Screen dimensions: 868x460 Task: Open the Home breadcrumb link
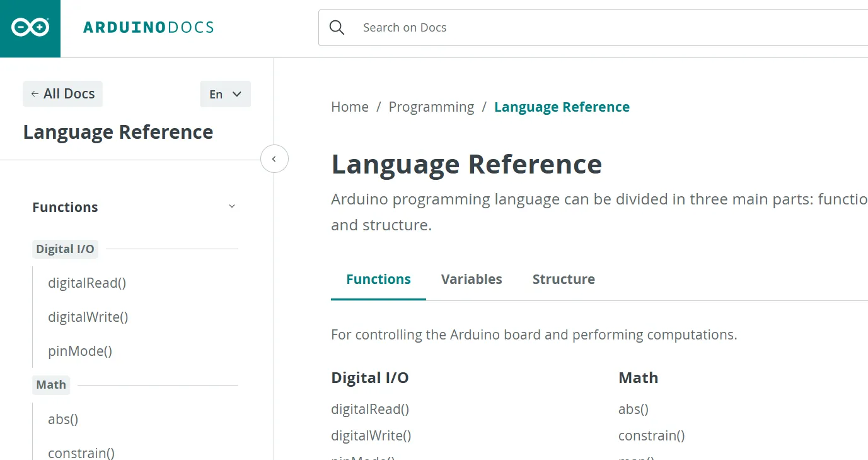(350, 107)
